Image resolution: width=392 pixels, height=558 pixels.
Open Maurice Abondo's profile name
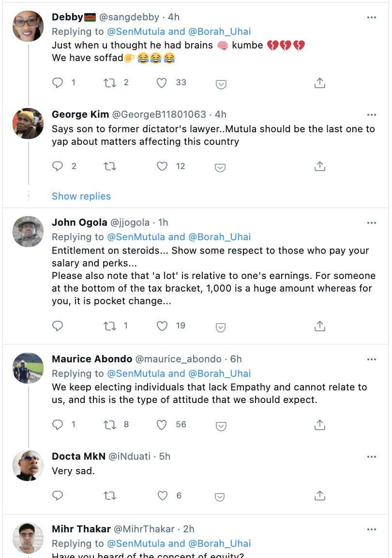click(92, 359)
